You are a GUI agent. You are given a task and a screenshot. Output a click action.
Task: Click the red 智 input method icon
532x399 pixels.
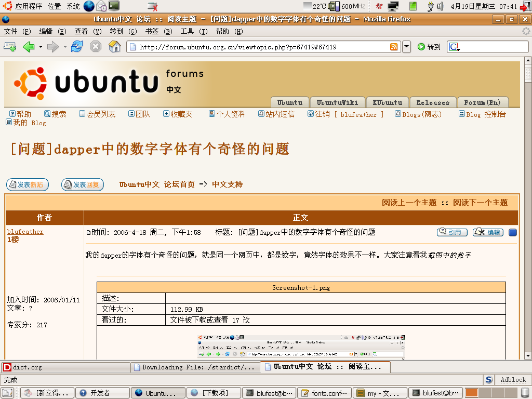tap(379, 6)
